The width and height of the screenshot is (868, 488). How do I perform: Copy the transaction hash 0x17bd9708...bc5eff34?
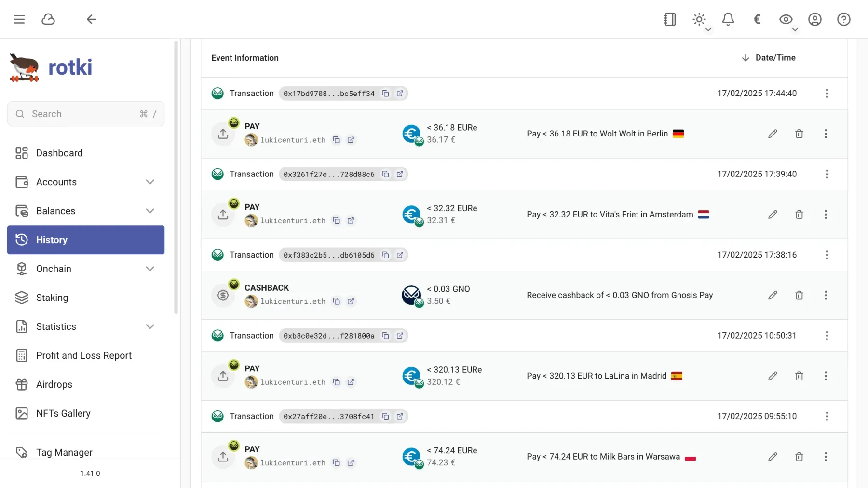(386, 94)
